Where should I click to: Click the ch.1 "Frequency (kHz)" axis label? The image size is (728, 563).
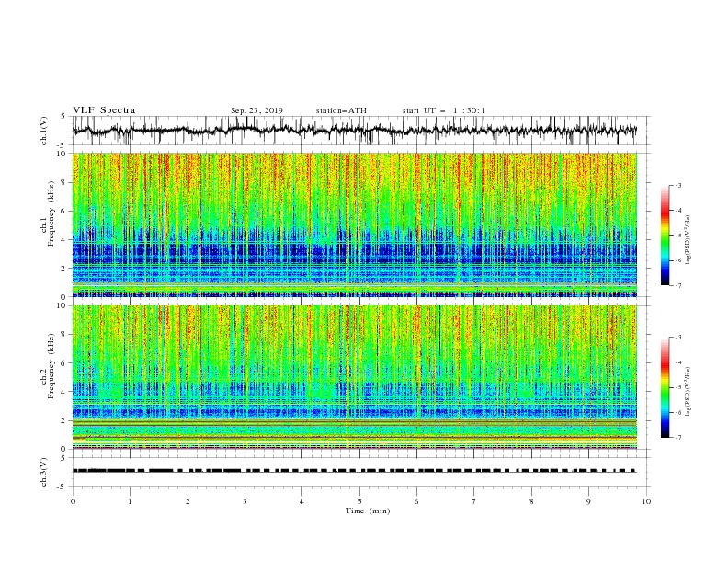[51, 214]
